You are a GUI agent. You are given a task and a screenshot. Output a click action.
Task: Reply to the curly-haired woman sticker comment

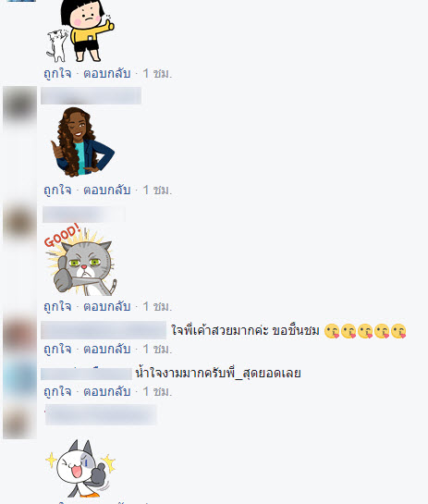click(107, 190)
